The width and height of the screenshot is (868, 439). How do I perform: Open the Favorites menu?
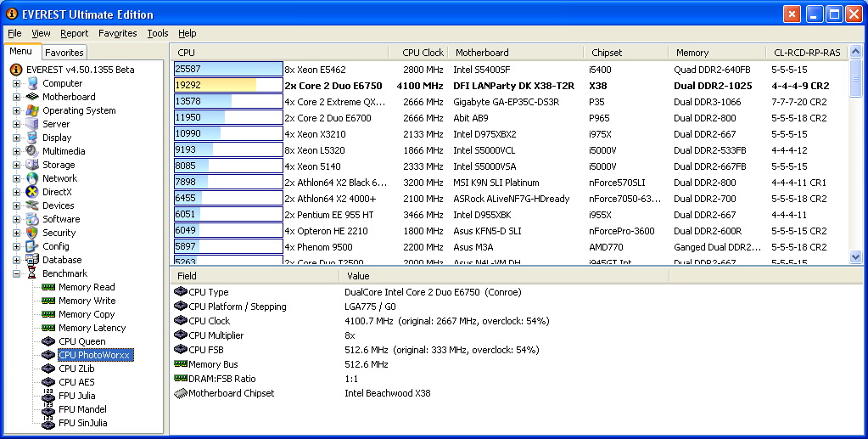(117, 33)
